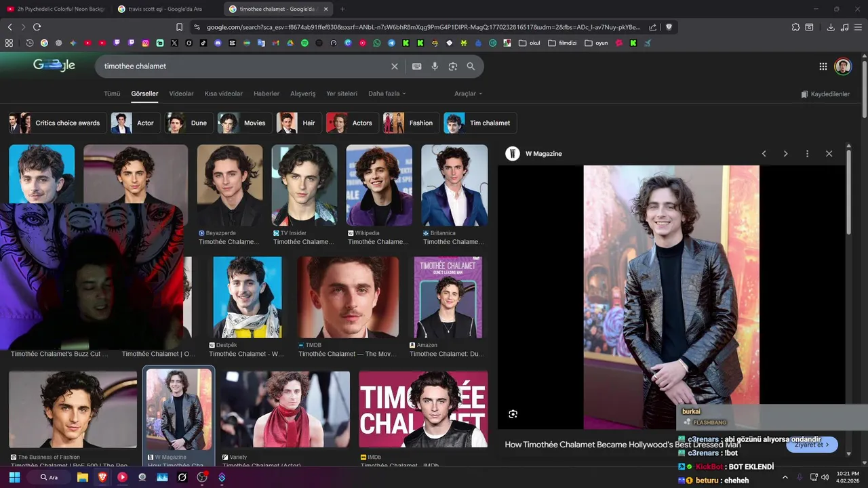Open the Google apps grid
Image resolution: width=868 pixels, height=488 pixels.
click(x=823, y=66)
